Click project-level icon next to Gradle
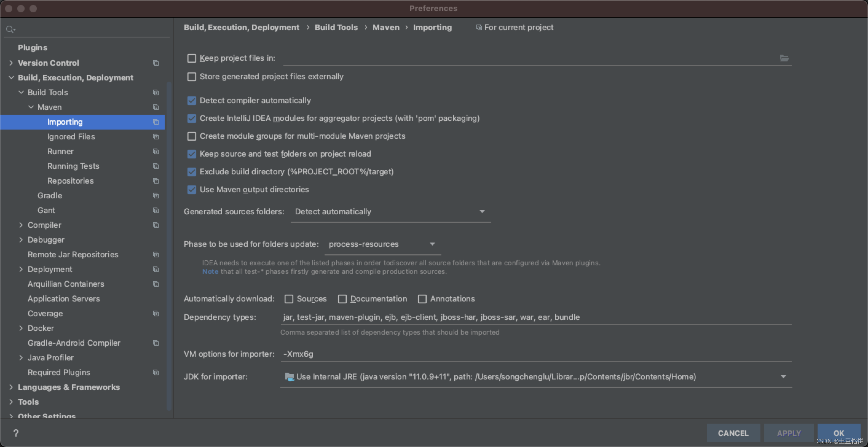 156,196
